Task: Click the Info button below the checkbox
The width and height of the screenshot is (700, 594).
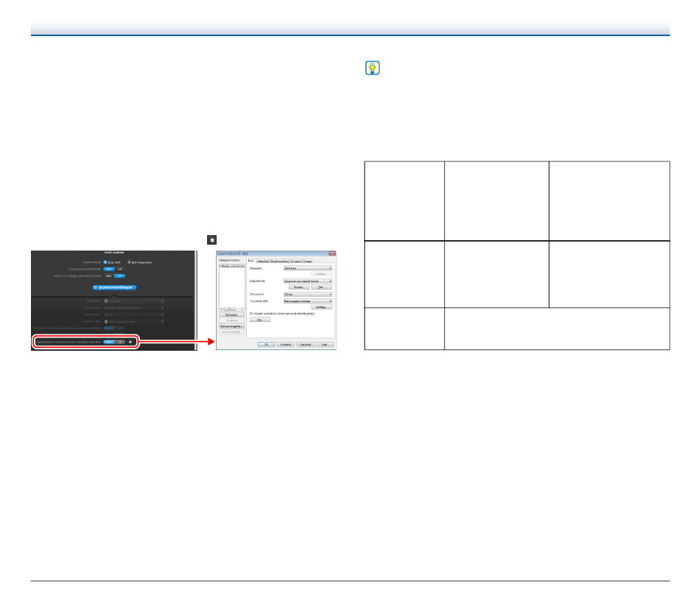Action: click(x=260, y=320)
